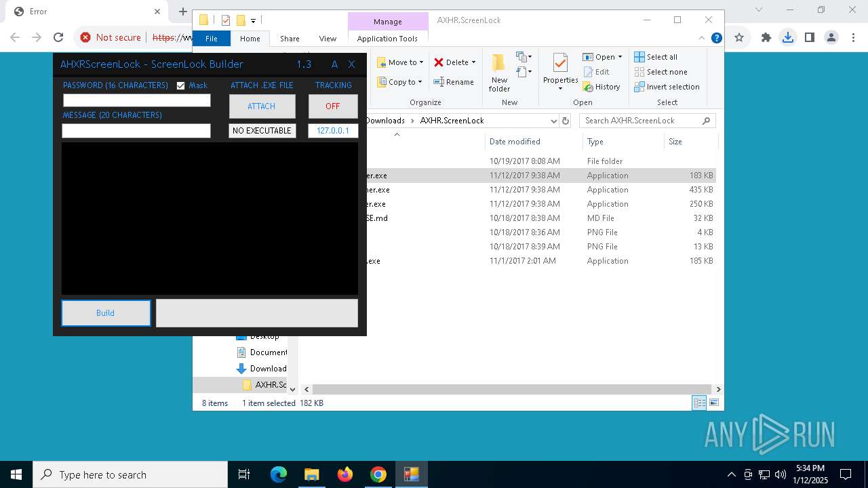Expand the address bar history dropdown
This screenshot has height=488, width=868.
click(554, 121)
